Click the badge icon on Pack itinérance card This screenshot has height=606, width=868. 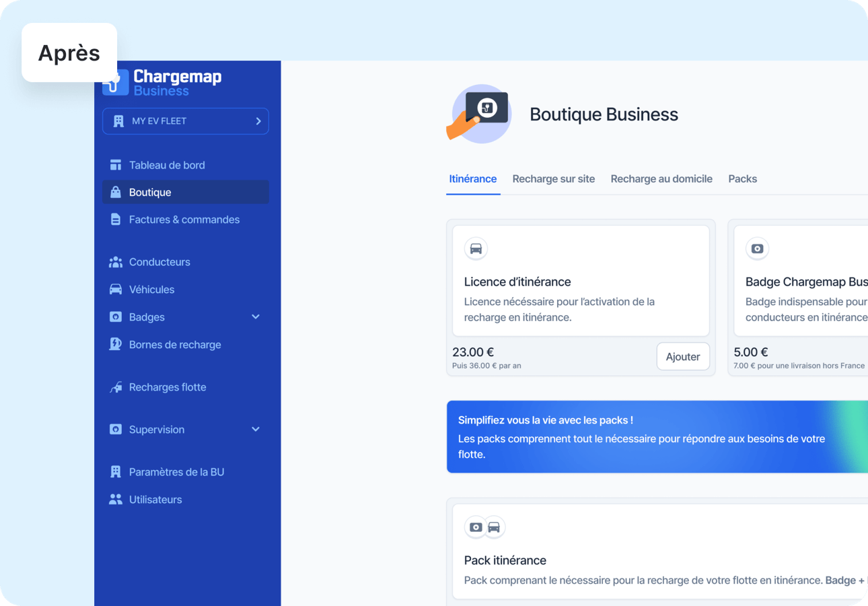(x=476, y=527)
